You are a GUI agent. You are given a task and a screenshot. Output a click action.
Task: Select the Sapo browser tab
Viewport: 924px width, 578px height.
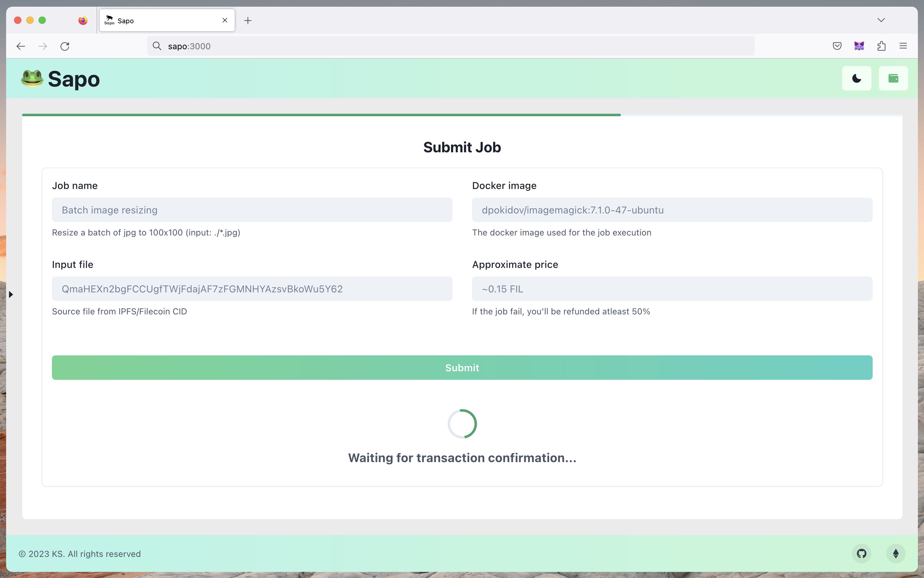[x=167, y=20]
